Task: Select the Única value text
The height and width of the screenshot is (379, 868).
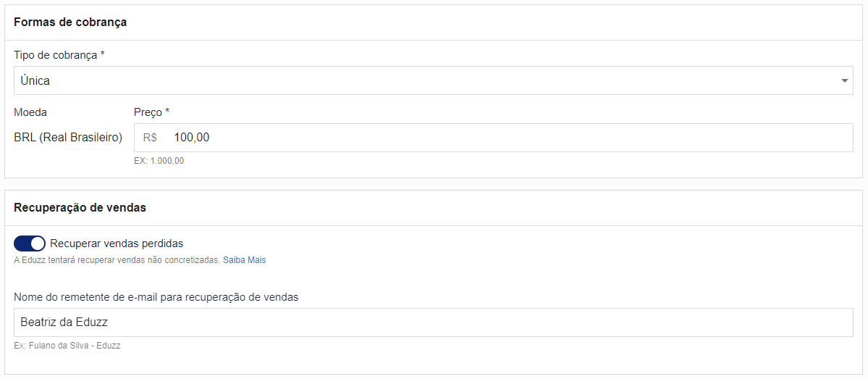Action: click(x=35, y=81)
